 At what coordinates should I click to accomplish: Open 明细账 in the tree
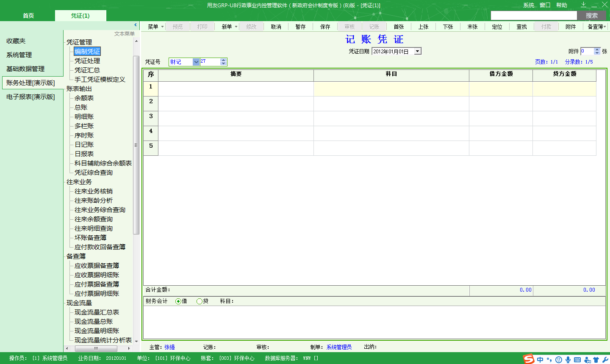(x=84, y=117)
